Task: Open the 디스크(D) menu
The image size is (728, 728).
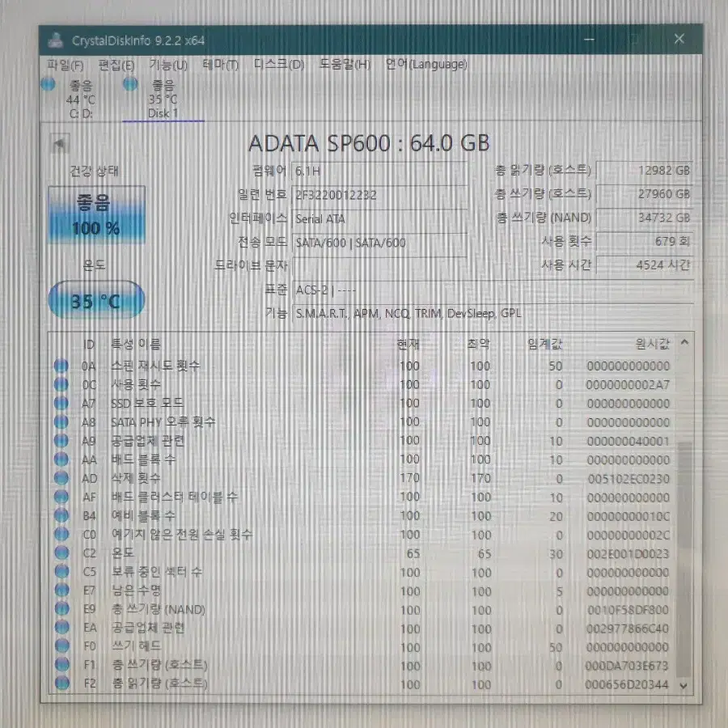Action: pos(279,65)
